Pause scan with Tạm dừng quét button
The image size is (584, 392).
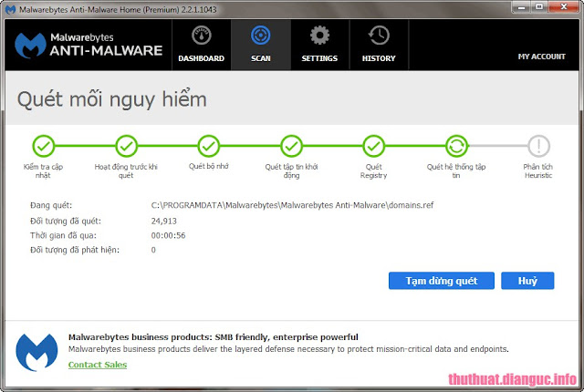[x=442, y=281]
